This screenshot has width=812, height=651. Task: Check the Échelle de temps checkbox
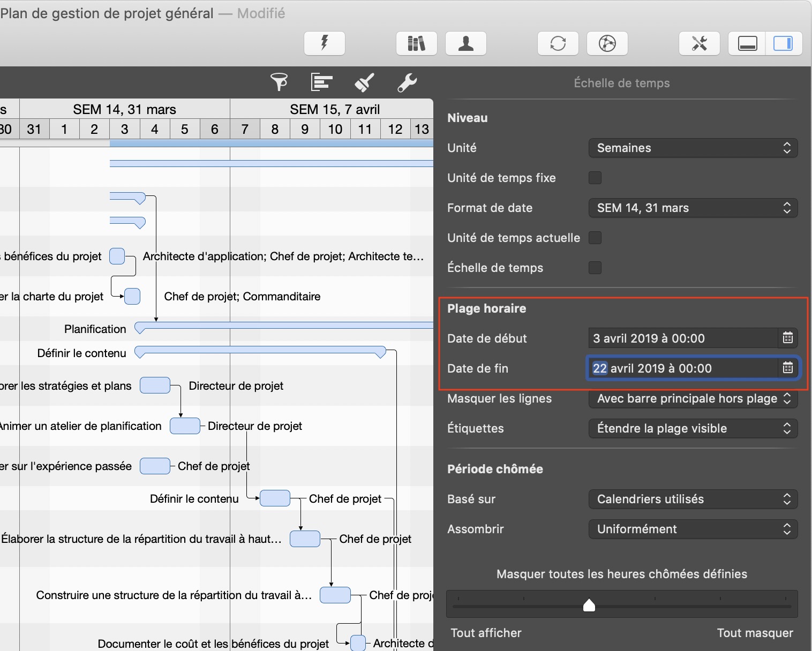tap(595, 268)
